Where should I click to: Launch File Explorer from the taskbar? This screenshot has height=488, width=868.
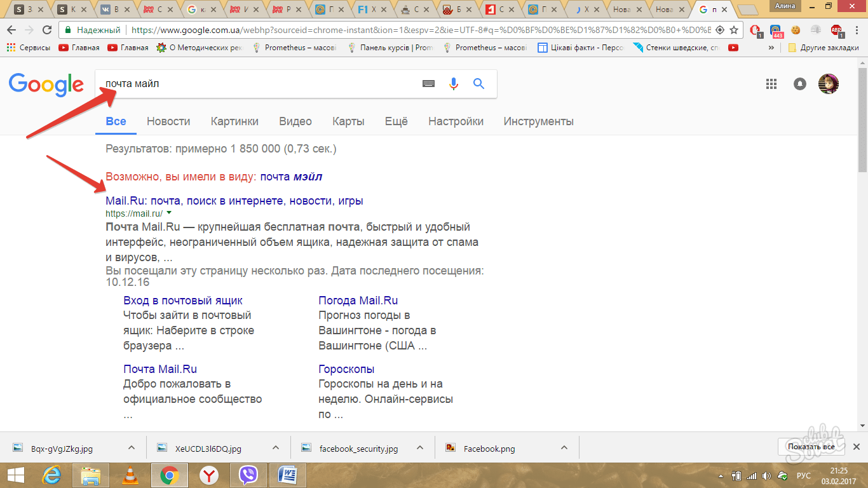coord(91,475)
